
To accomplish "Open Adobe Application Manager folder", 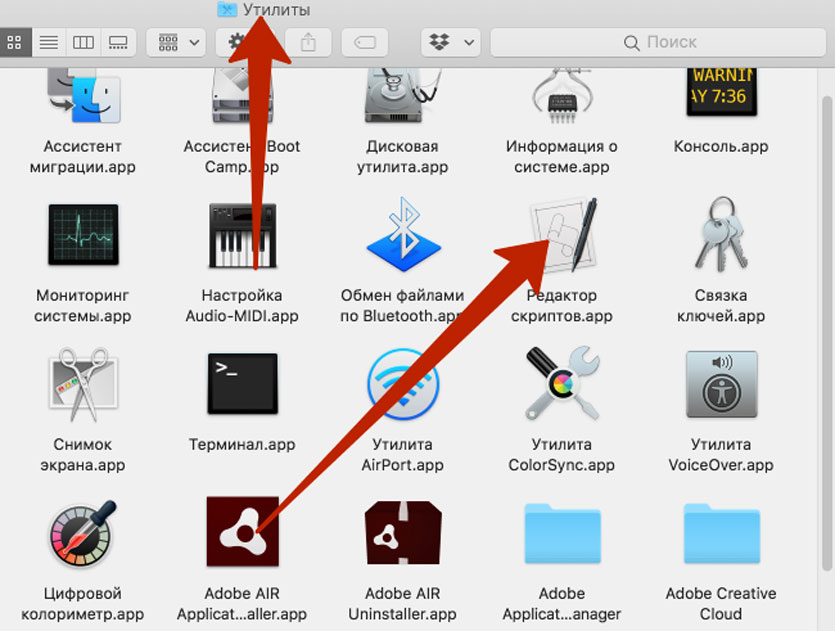I will click(x=562, y=534).
